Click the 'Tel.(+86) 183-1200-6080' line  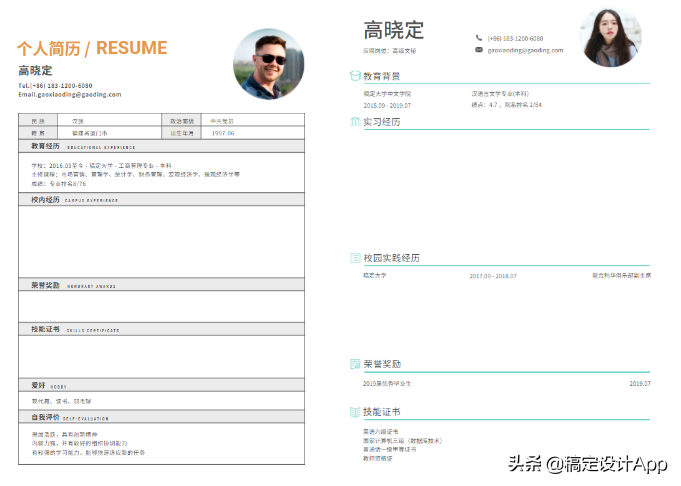55,86
